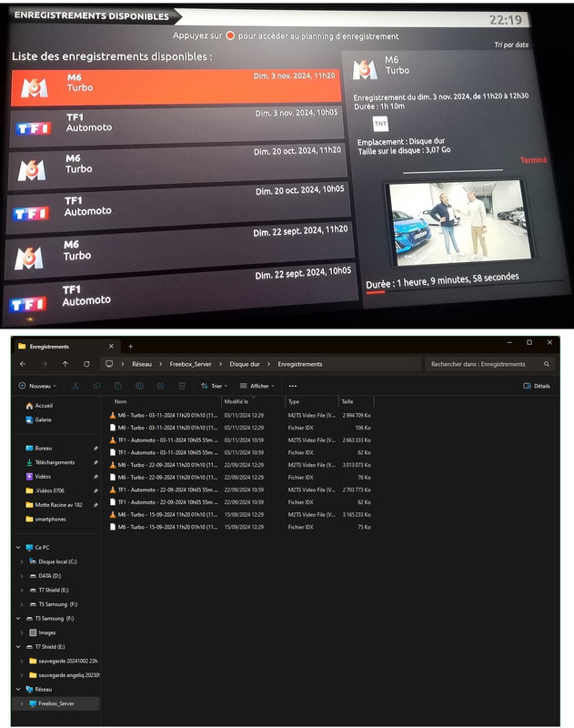Image resolution: width=574 pixels, height=728 pixels.
Task: Click the Copy icon in toolbar
Action: pyautogui.click(x=96, y=386)
